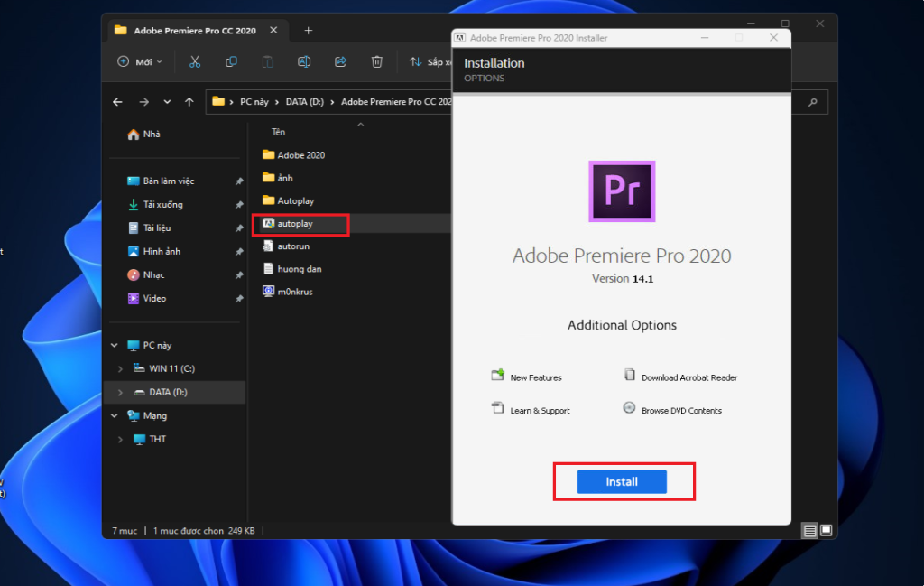
Task: Click the Paste icon in Explorer toolbar
Action: click(267, 62)
